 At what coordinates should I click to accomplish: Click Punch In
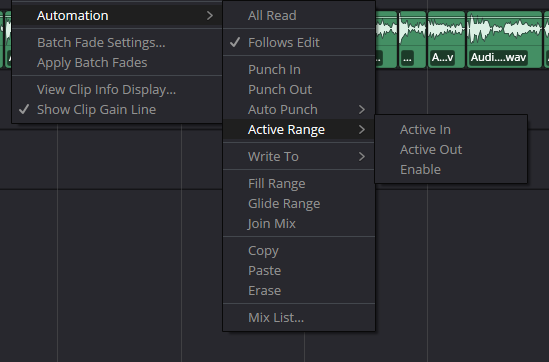[x=299, y=69]
